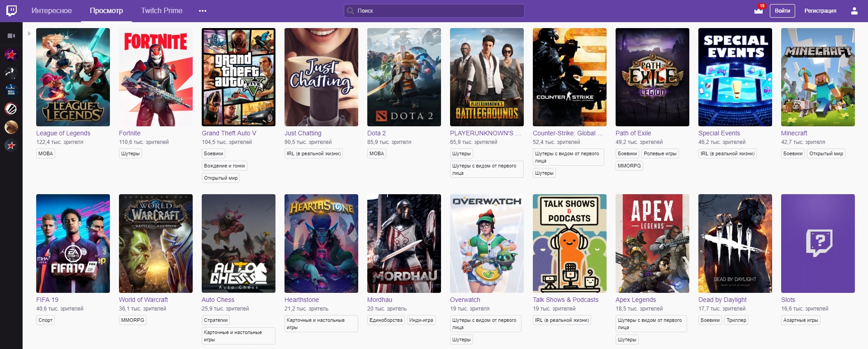
Task: Click the Регистрация sign-up button
Action: point(820,11)
